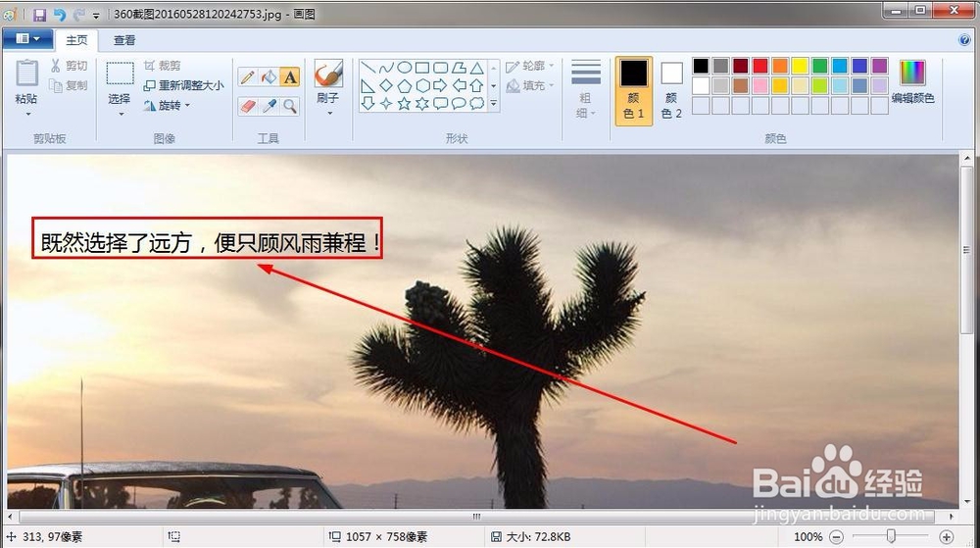Click the horizontal scrollbar right arrow
Viewport: 980px width, 548px height.
951,517
